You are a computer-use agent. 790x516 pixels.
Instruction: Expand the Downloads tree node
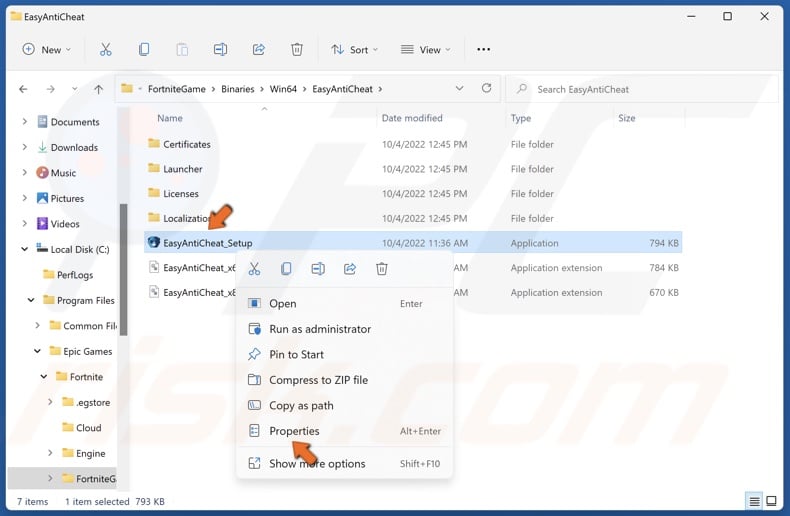[x=24, y=147]
